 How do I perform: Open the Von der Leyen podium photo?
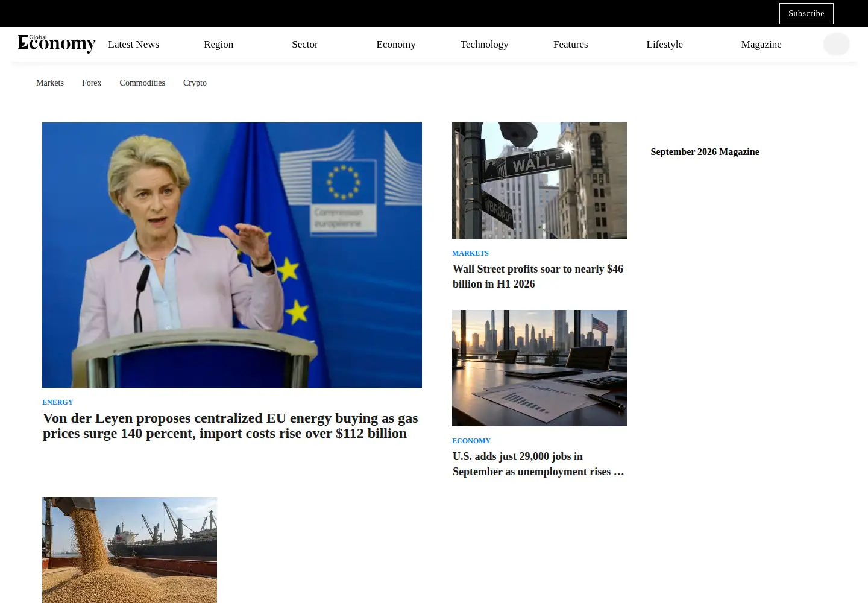point(232,255)
